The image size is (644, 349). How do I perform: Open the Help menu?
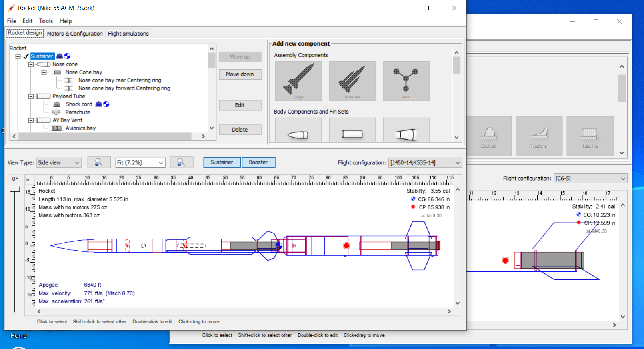click(66, 21)
